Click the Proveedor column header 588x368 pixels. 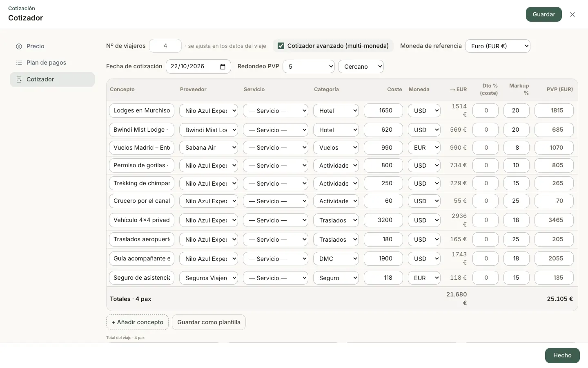point(193,90)
